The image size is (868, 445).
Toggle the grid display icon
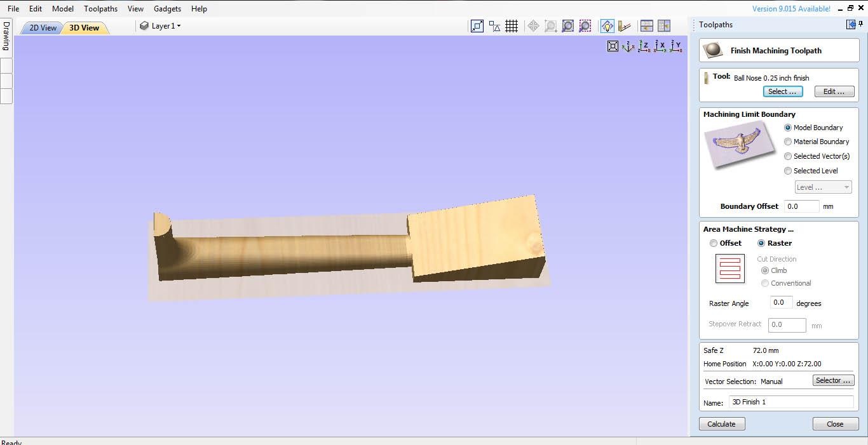(512, 26)
